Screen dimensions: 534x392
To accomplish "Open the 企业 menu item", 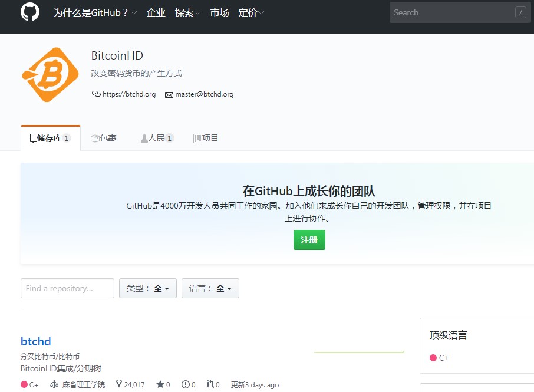I will [156, 12].
